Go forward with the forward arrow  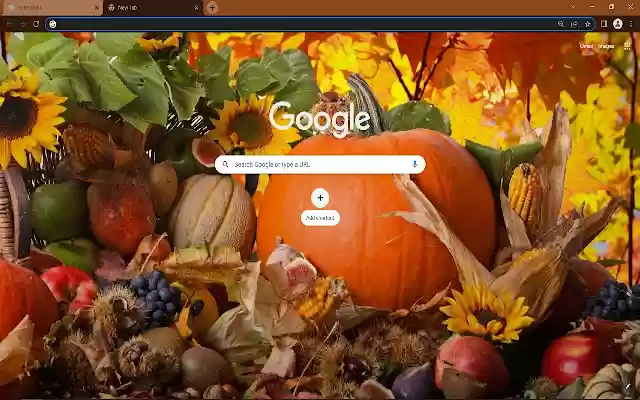click(x=23, y=24)
